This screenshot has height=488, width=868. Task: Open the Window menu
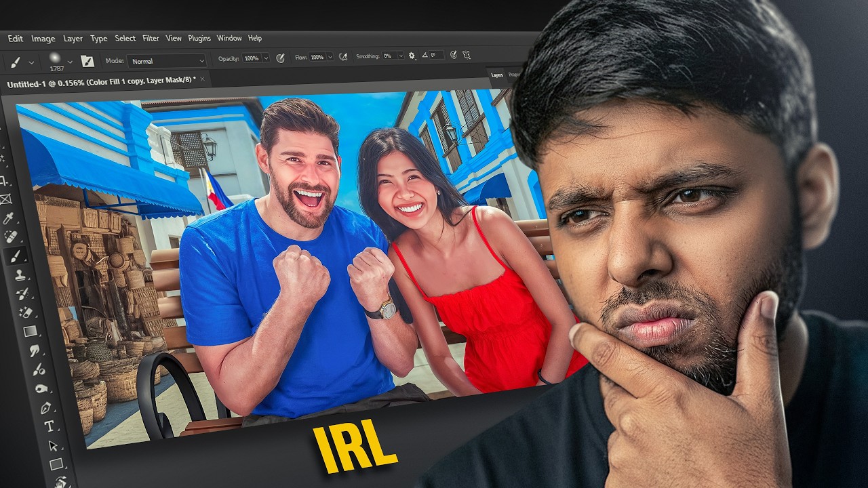(229, 38)
